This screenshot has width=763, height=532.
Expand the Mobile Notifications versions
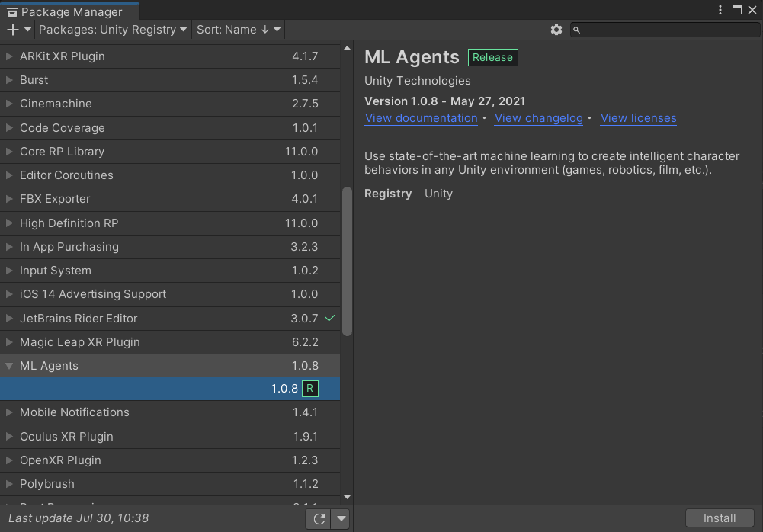(x=8, y=412)
